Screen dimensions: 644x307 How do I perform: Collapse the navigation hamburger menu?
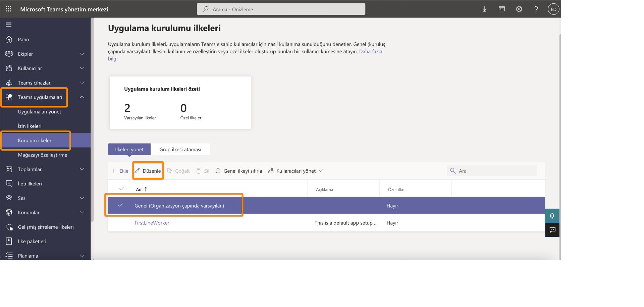[x=9, y=25]
